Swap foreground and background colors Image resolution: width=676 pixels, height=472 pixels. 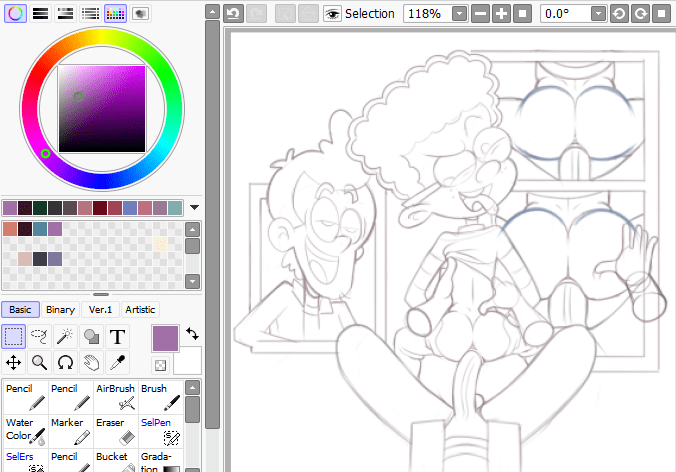click(x=192, y=333)
